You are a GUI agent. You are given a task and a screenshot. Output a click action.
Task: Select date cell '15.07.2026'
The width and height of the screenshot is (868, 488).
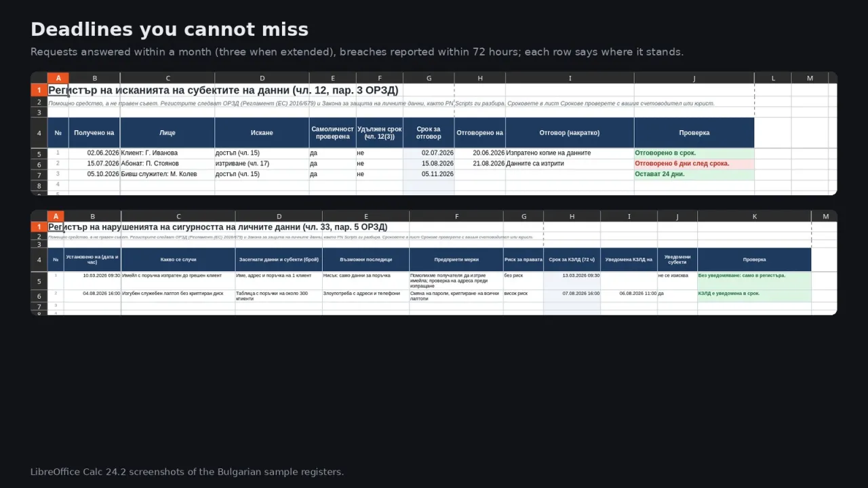pos(94,164)
